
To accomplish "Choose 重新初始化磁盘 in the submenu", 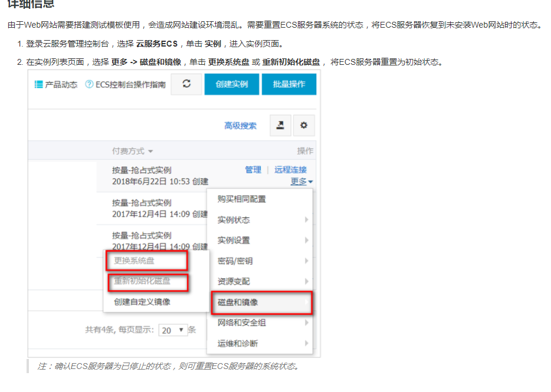I will [148, 281].
